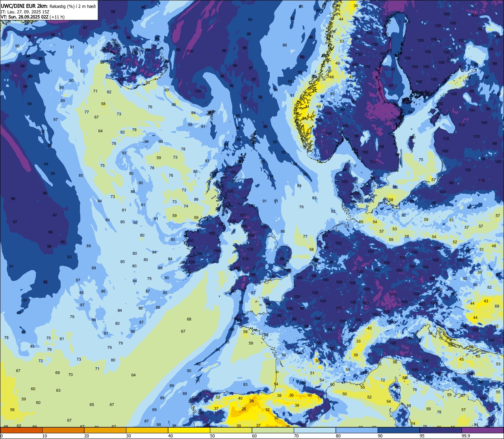
Task: Select the 40–50 bright yellow legend swatch
Action: (189, 430)
